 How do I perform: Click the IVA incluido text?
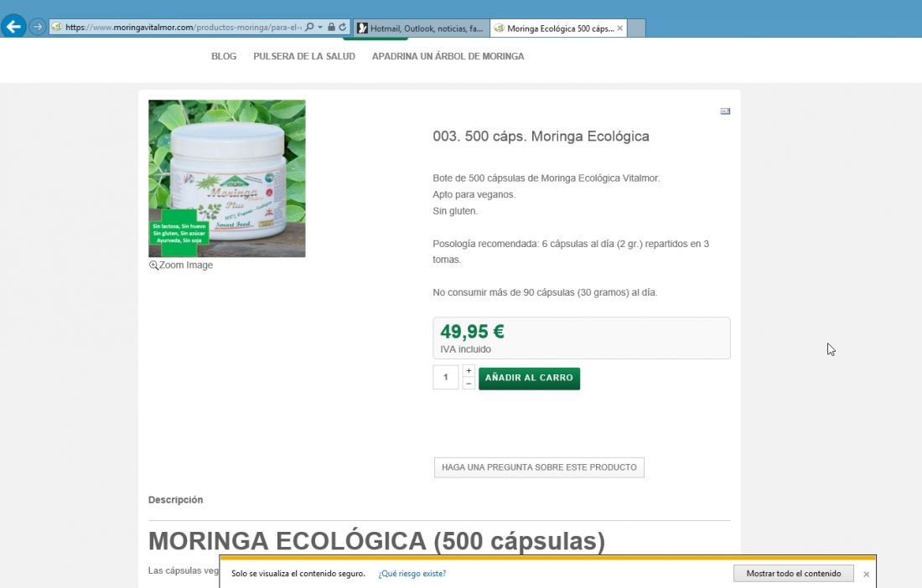pos(466,349)
